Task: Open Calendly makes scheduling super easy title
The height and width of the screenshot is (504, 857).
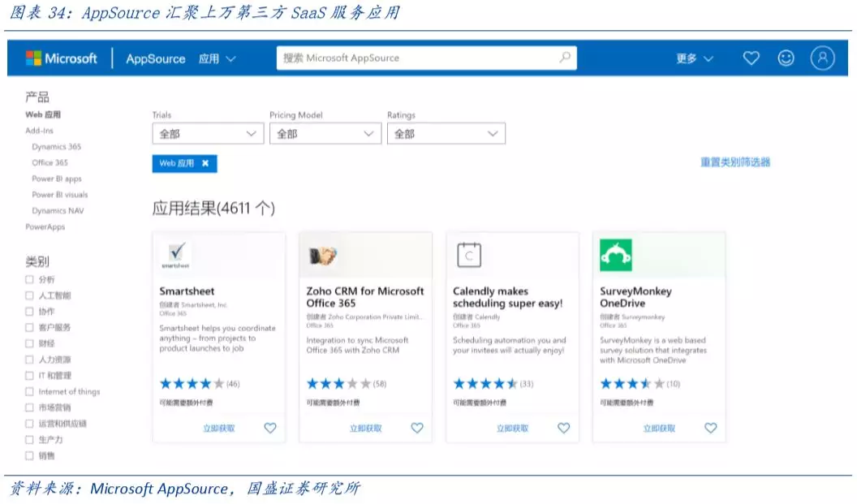Action: coord(508,297)
